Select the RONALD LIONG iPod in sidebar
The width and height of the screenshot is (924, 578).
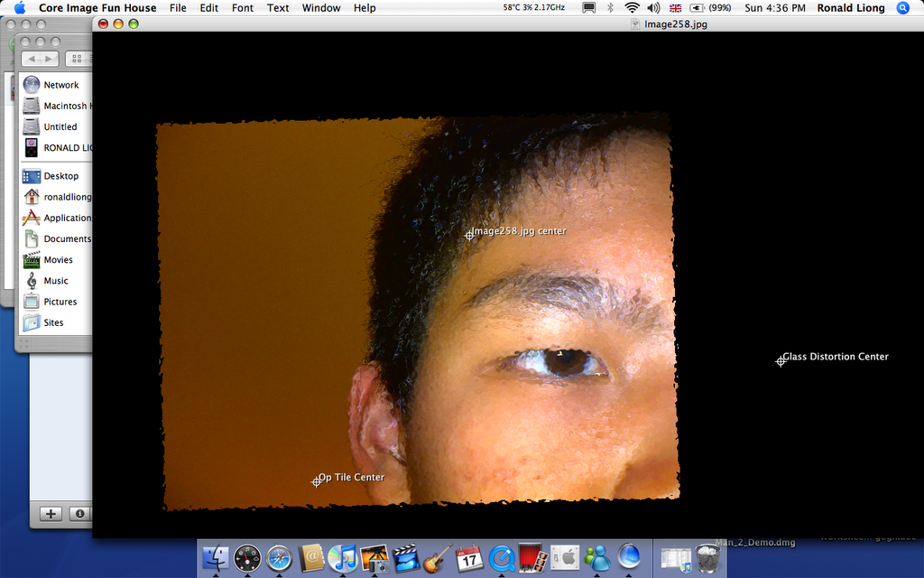56,147
